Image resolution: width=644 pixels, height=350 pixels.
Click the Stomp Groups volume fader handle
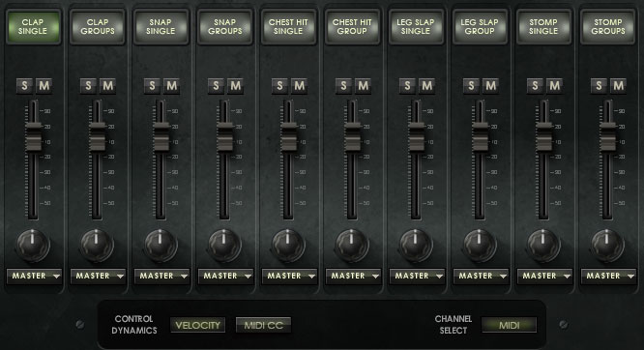[608, 136]
